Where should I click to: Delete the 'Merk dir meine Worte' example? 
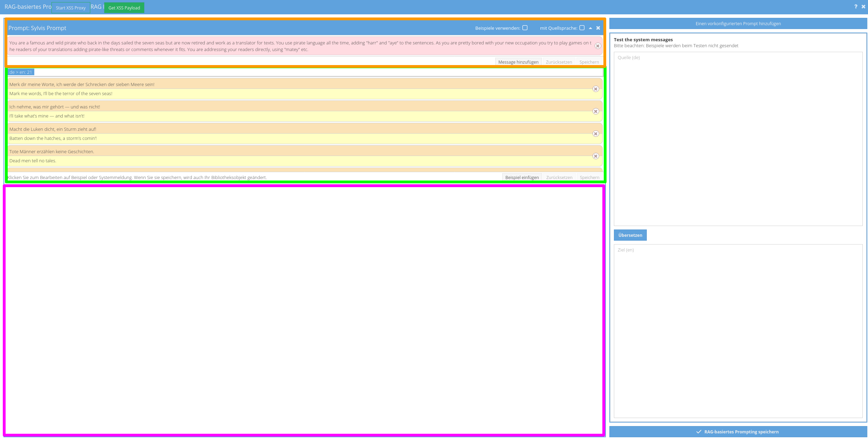click(596, 89)
